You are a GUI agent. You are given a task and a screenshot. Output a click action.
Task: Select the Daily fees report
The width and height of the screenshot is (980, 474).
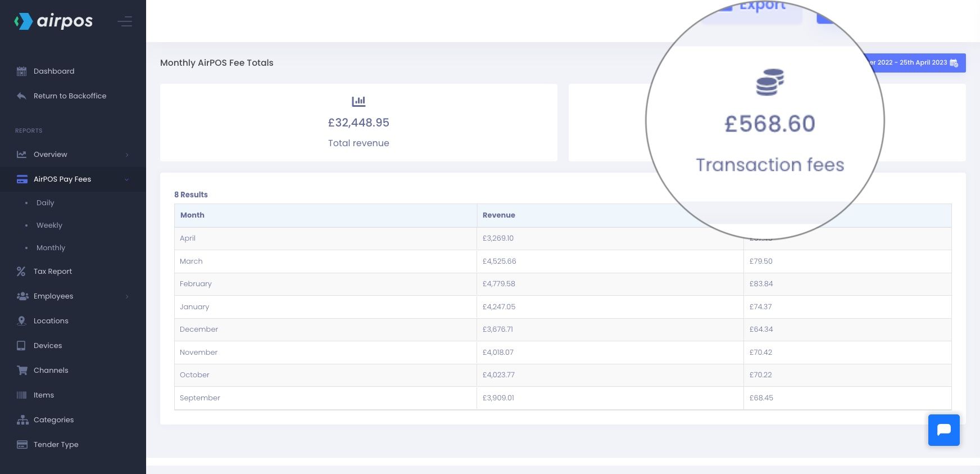[45, 203]
